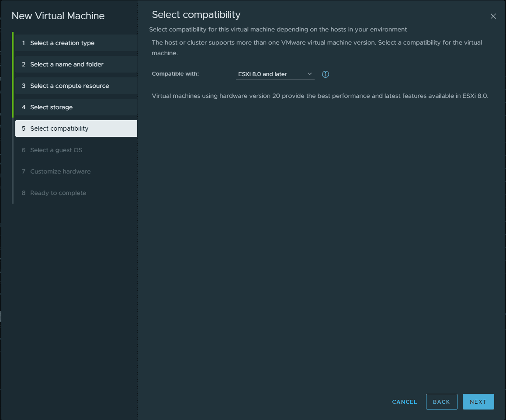This screenshot has width=506, height=420.
Task: Proceed with the NEXT button
Action: pyautogui.click(x=478, y=402)
